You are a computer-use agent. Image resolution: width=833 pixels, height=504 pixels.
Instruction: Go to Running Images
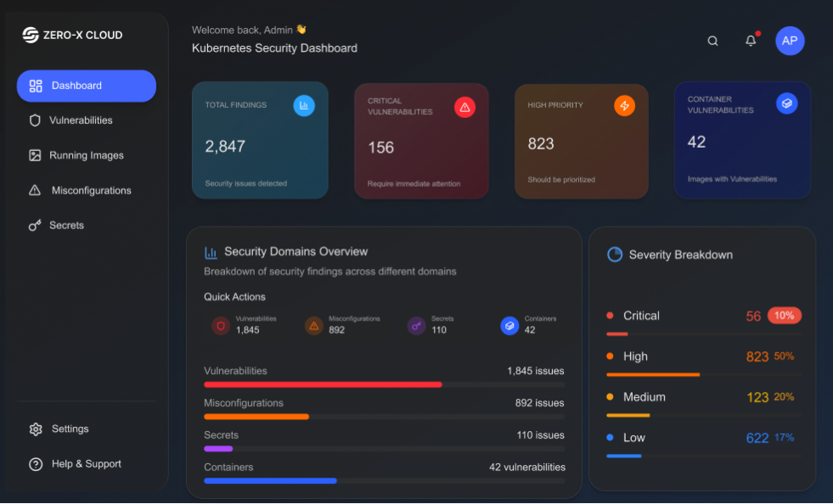pos(86,155)
